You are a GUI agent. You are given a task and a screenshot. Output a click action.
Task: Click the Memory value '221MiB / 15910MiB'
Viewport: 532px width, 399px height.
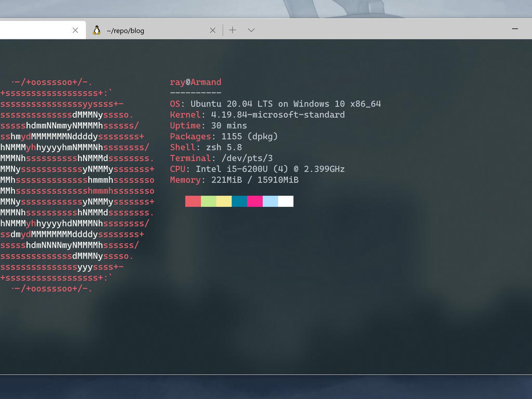[255, 180]
